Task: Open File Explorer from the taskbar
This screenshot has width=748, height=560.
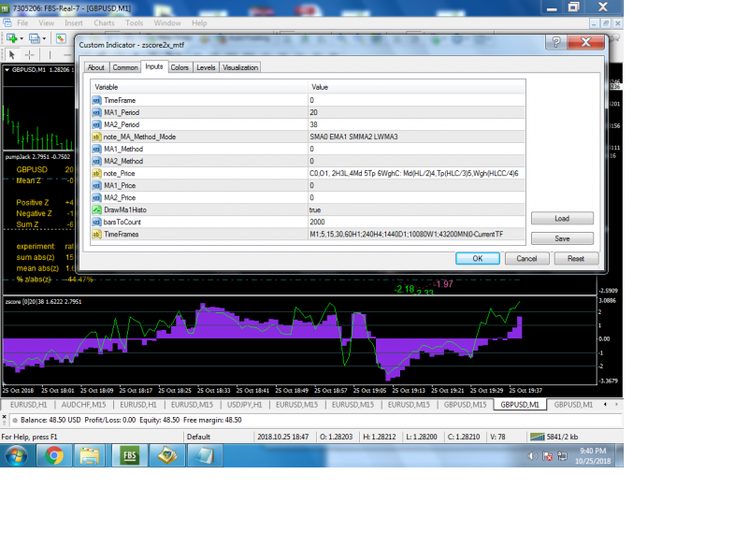Action: tap(89, 455)
